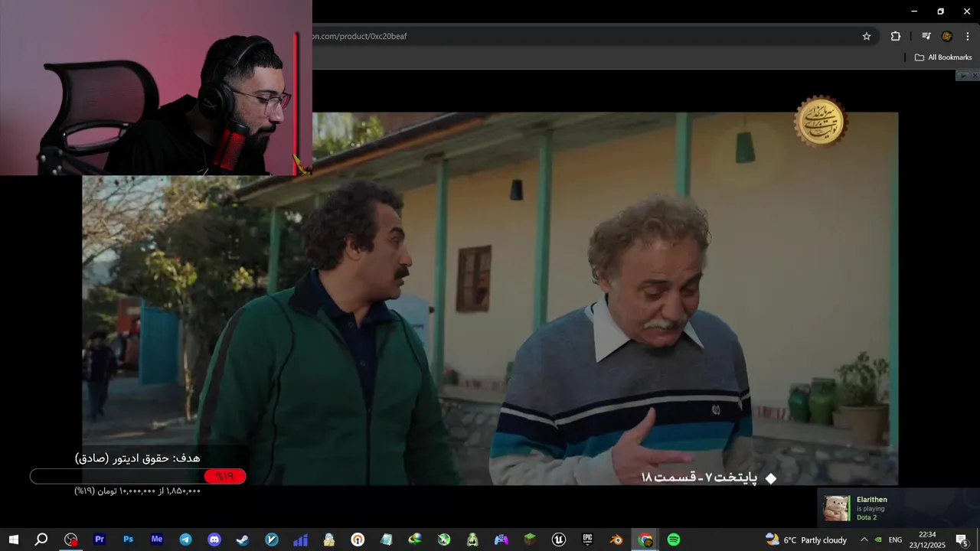Click the video player area
The width and height of the screenshot is (980, 551).
(x=490, y=298)
